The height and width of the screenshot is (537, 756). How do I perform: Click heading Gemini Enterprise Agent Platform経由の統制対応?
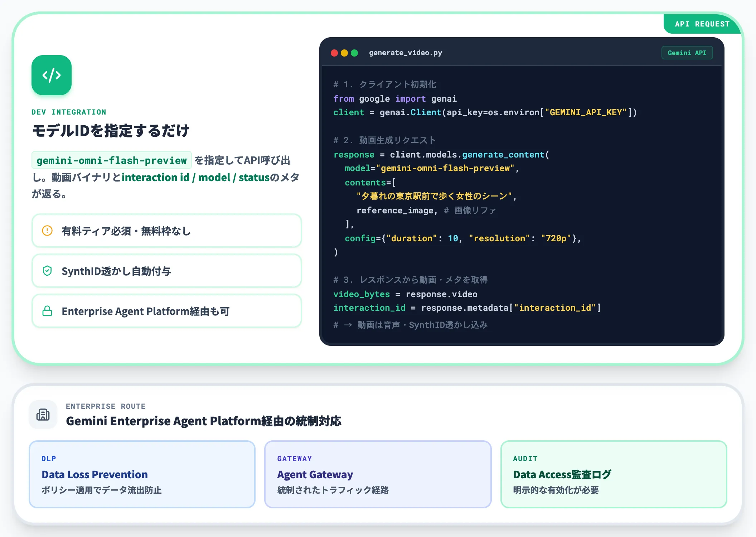click(x=204, y=421)
